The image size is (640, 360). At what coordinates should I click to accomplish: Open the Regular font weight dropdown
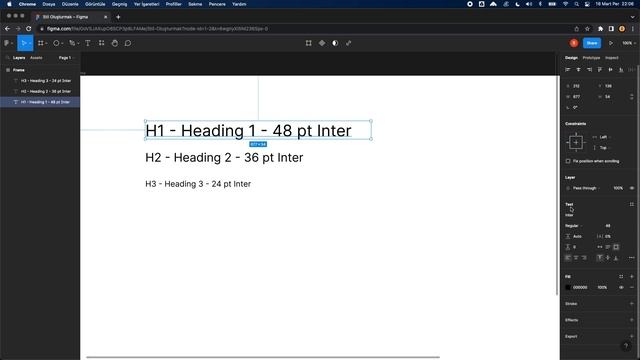coord(574,226)
